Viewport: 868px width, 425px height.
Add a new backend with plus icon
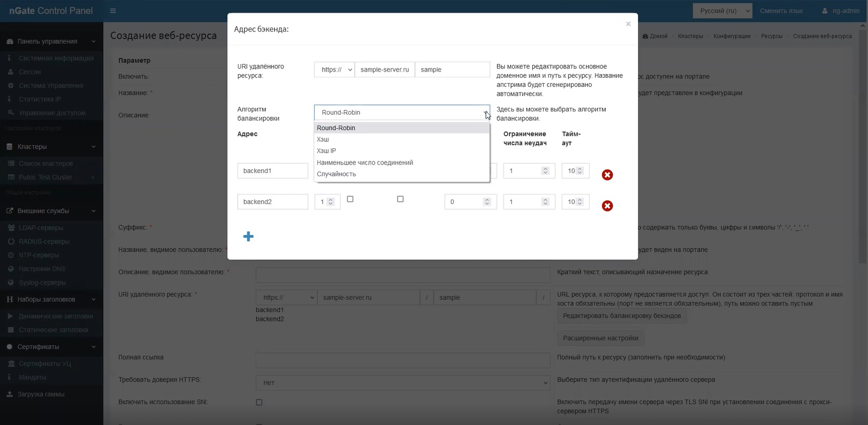248,237
